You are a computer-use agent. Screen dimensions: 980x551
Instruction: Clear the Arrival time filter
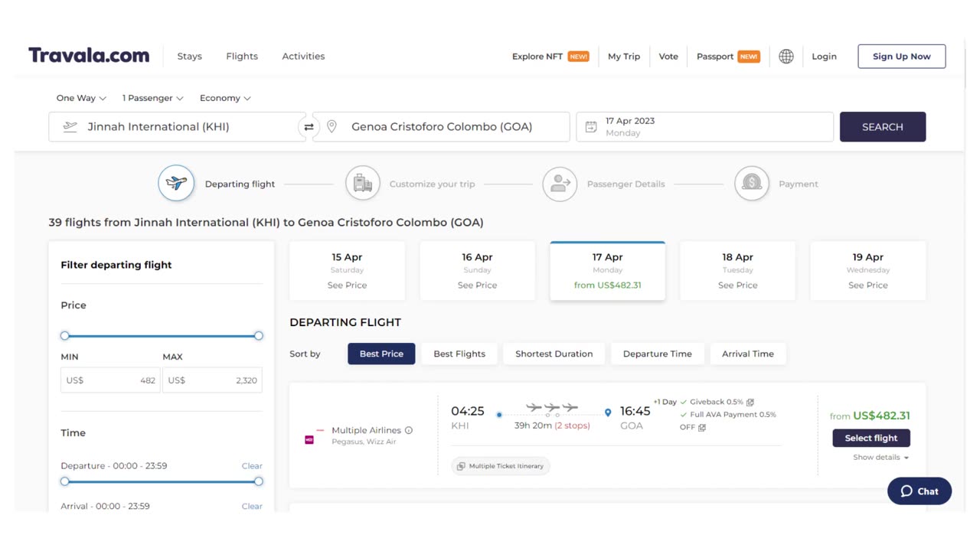(x=252, y=506)
